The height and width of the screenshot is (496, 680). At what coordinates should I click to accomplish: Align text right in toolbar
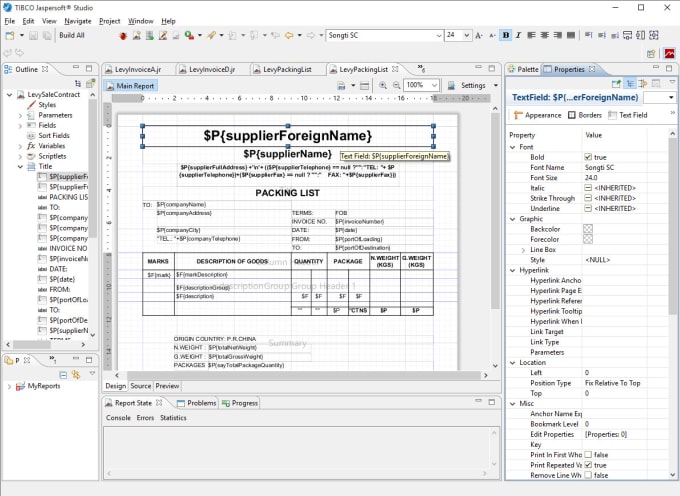[x=558, y=35]
